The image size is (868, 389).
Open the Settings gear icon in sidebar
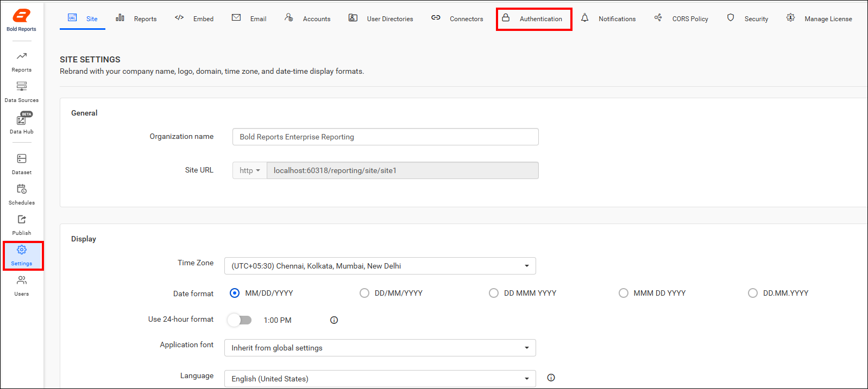[x=22, y=250]
